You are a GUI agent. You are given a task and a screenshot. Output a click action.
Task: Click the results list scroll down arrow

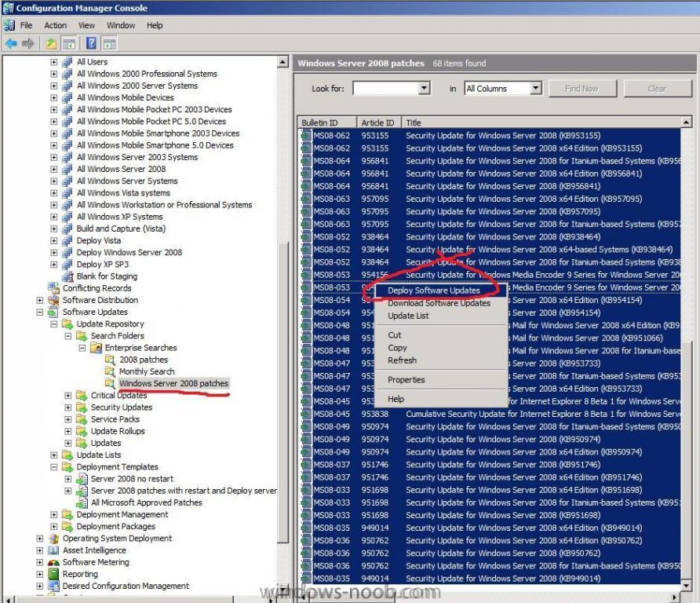pyautogui.click(x=686, y=585)
